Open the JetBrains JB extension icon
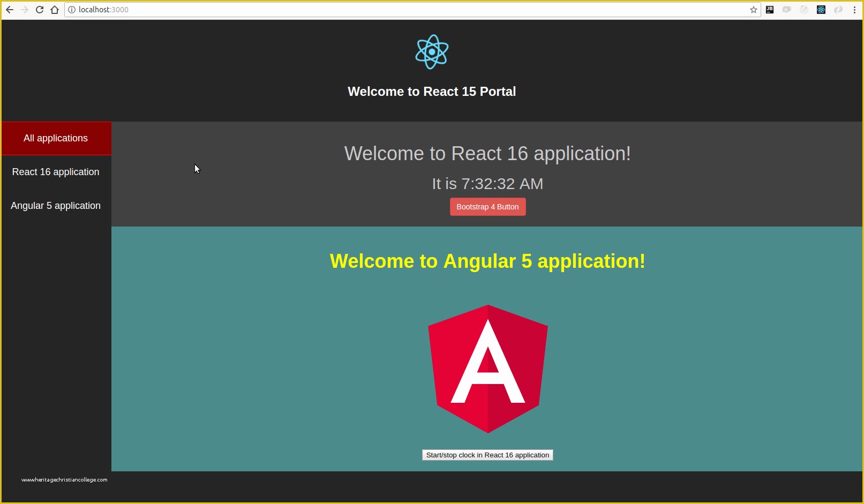 point(770,10)
